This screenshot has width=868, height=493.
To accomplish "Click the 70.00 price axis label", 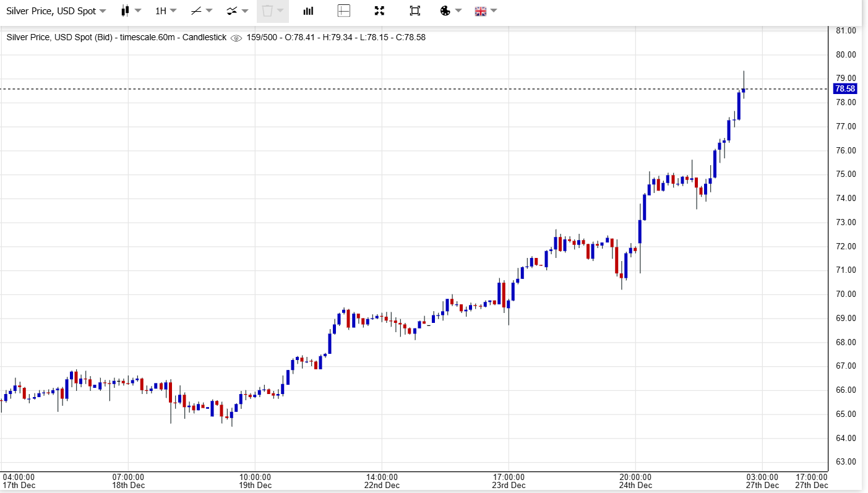I will pos(845,294).
